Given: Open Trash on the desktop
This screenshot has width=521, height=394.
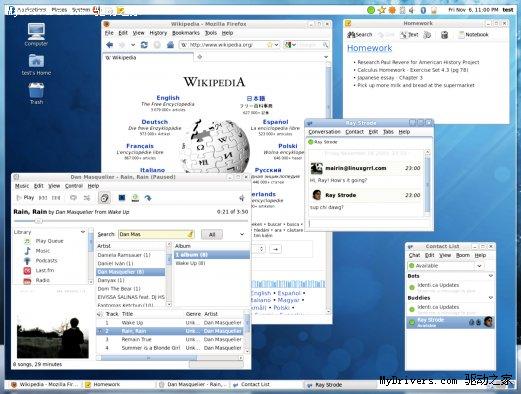Looking at the screenshot, I should point(36,93).
